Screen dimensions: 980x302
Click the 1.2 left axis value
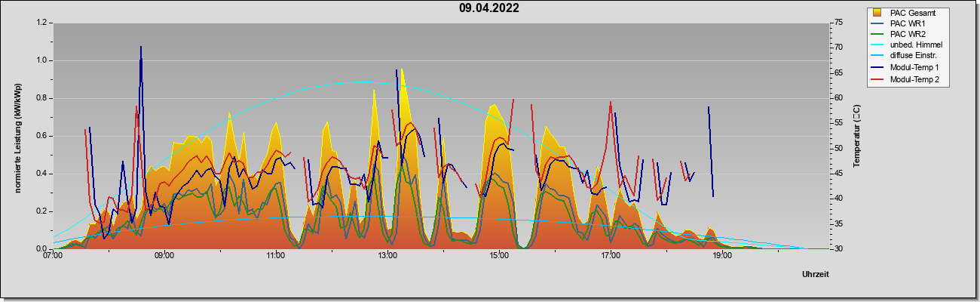coord(42,23)
